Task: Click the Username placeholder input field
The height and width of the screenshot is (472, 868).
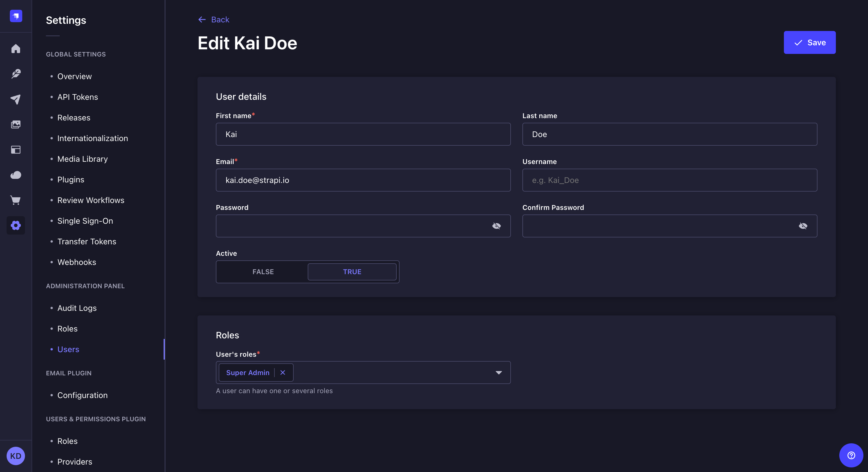Action: coord(670,180)
